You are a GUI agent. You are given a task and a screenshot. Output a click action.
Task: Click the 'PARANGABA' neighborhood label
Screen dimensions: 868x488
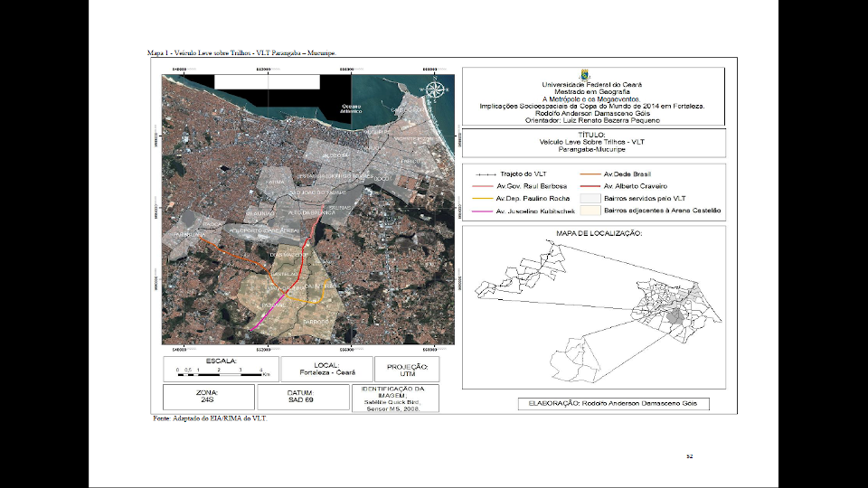(x=189, y=235)
